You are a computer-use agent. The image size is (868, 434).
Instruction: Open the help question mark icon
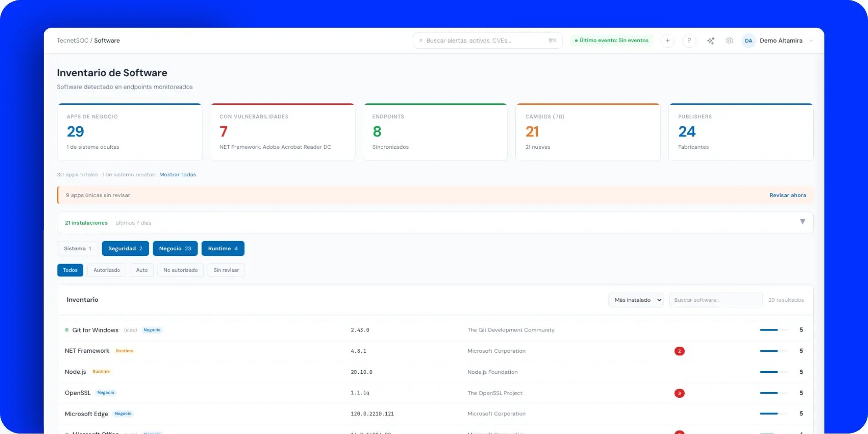689,40
